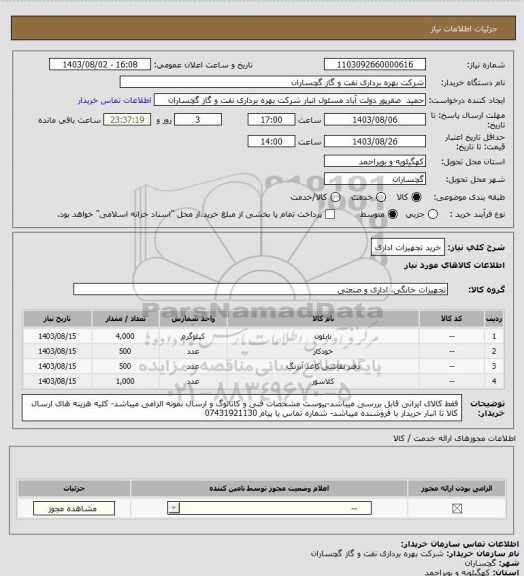Click the اطلاعات تماس سازمان خریدار heading
The image size is (524, 576).
tap(460, 544)
